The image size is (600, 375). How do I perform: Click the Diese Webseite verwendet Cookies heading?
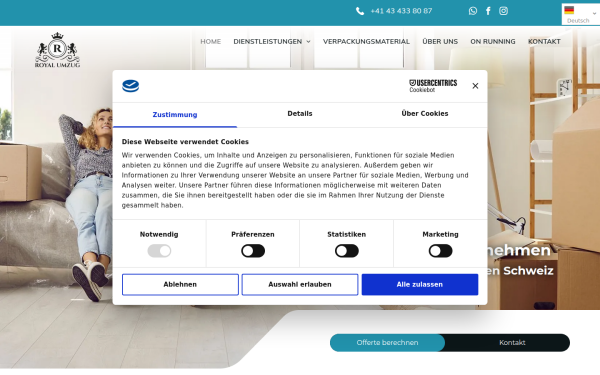(x=185, y=142)
